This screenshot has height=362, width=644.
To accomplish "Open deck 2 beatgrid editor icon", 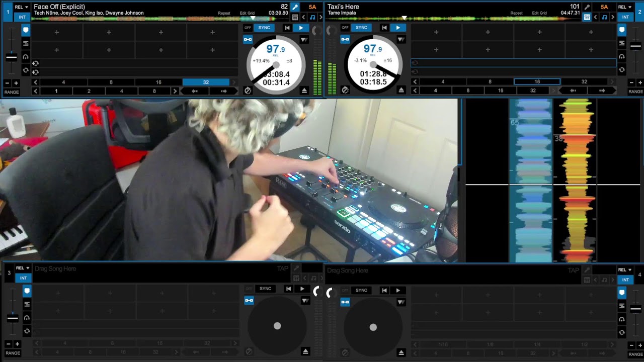I will [x=587, y=18].
